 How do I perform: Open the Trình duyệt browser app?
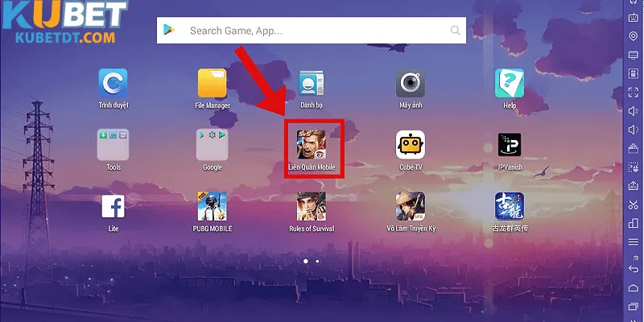[x=113, y=84]
